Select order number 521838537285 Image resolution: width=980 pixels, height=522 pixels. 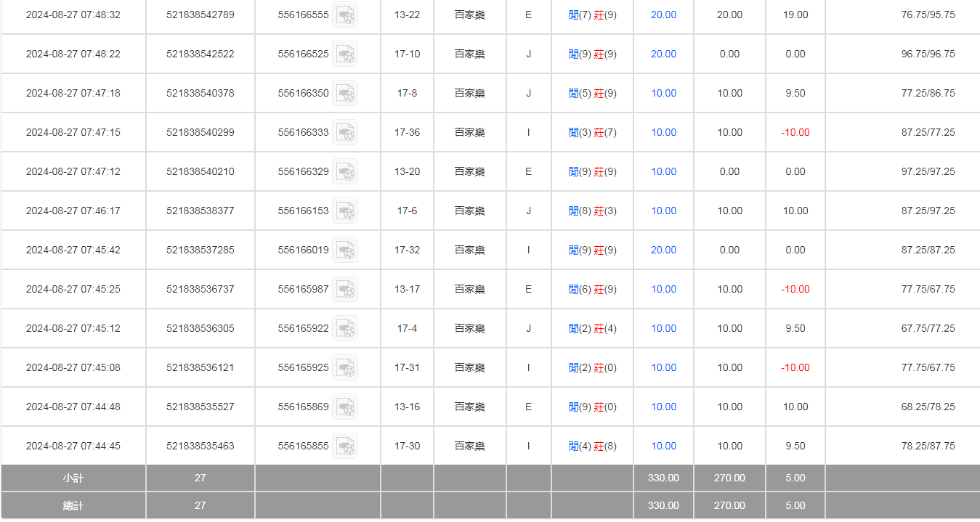[200, 250]
